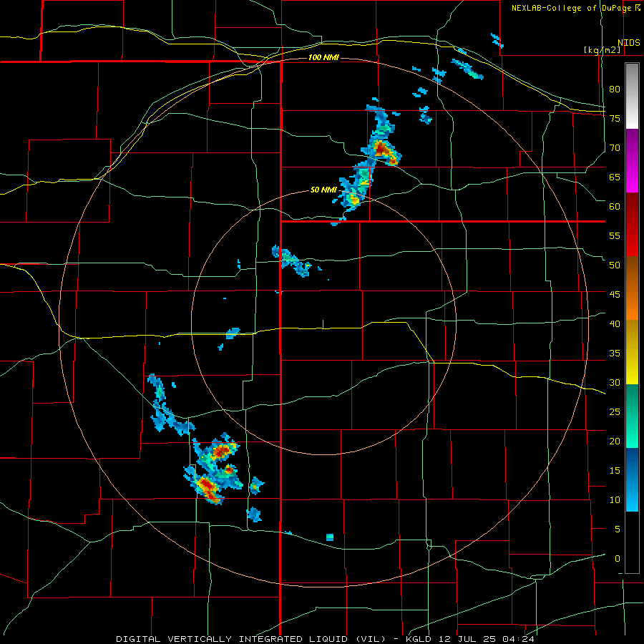Click the color scale value 50
This screenshot has height=644, width=644.
pos(615,265)
